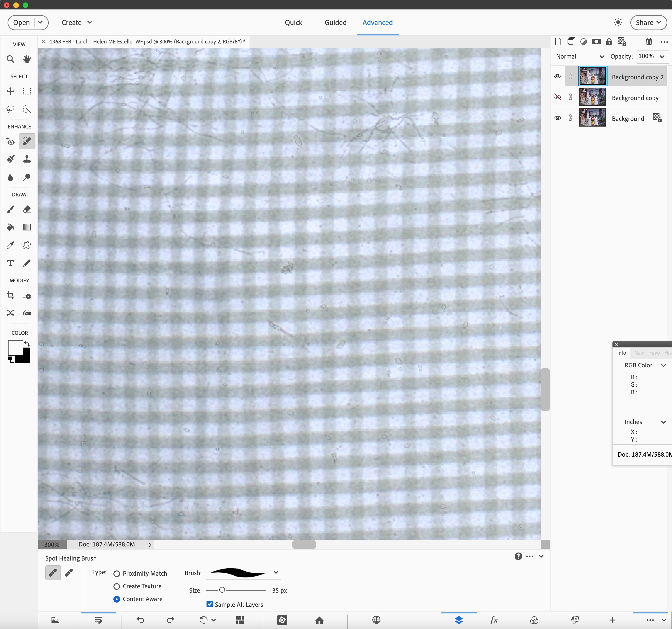Select the Crop tool
The image size is (672, 629).
click(x=10, y=295)
